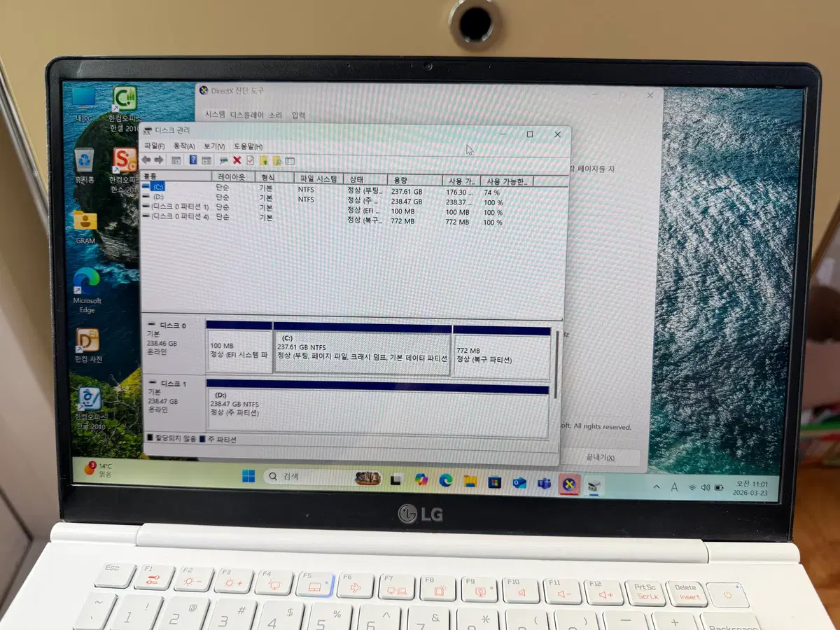The width and height of the screenshot is (840, 630).
Task: Sort by 용량 column header
Action: 414,180
